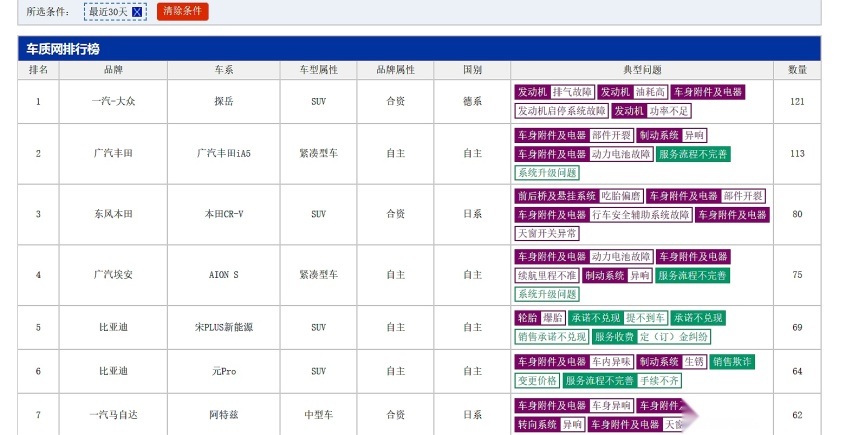
Task: Open the 一汽马自达 brand cell
Action: click(113, 415)
